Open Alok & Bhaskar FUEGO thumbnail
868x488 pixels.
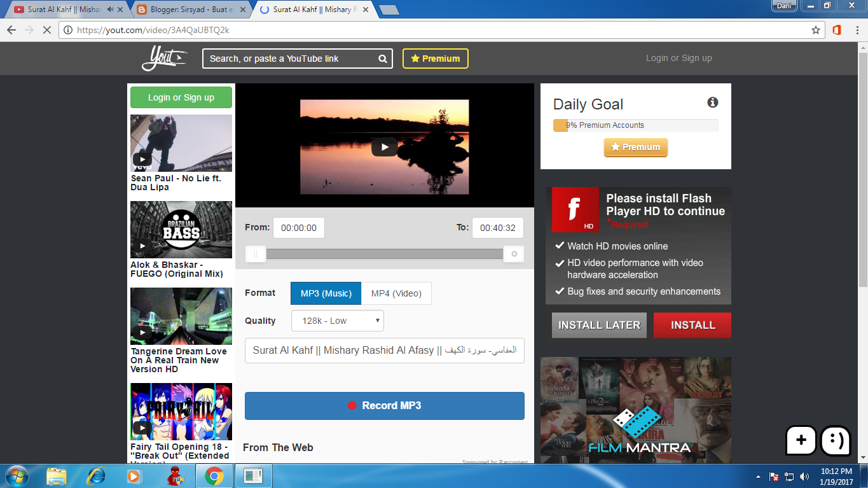pyautogui.click(x=181, y=230)
